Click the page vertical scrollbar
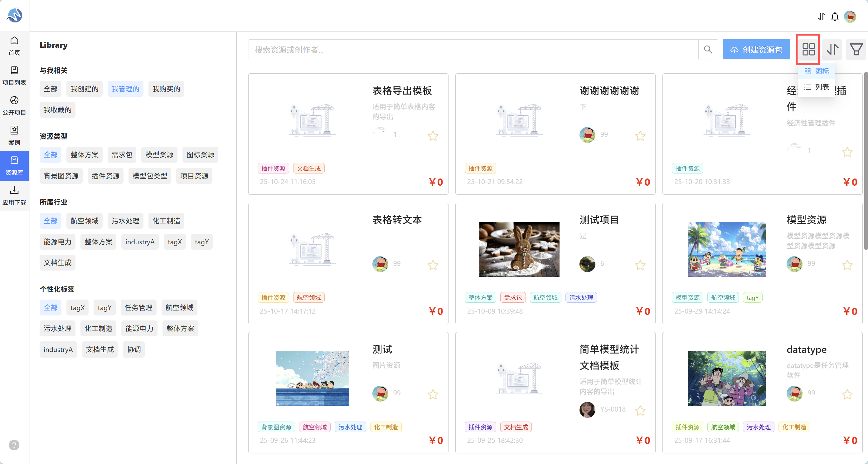 866,161
